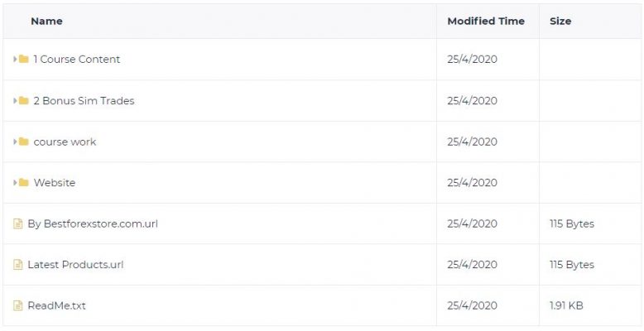Open the By Bestforexstore.com.url file name
The width and height of the screenshot is (644, 331).
[x=93, y=223]
